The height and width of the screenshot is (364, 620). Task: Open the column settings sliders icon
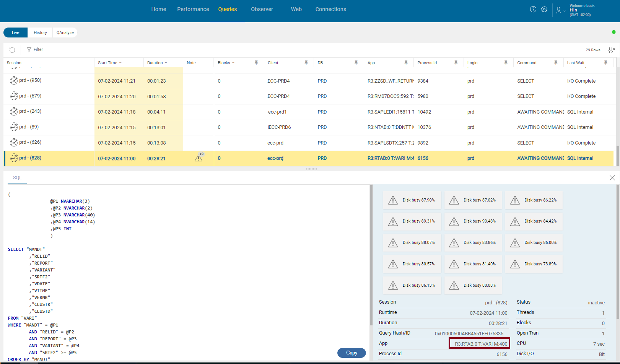[612, 50]
